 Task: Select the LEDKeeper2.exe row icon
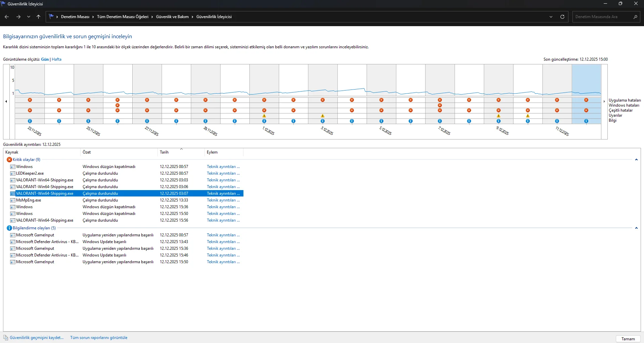pyautogui.click(x=13, y=173)
